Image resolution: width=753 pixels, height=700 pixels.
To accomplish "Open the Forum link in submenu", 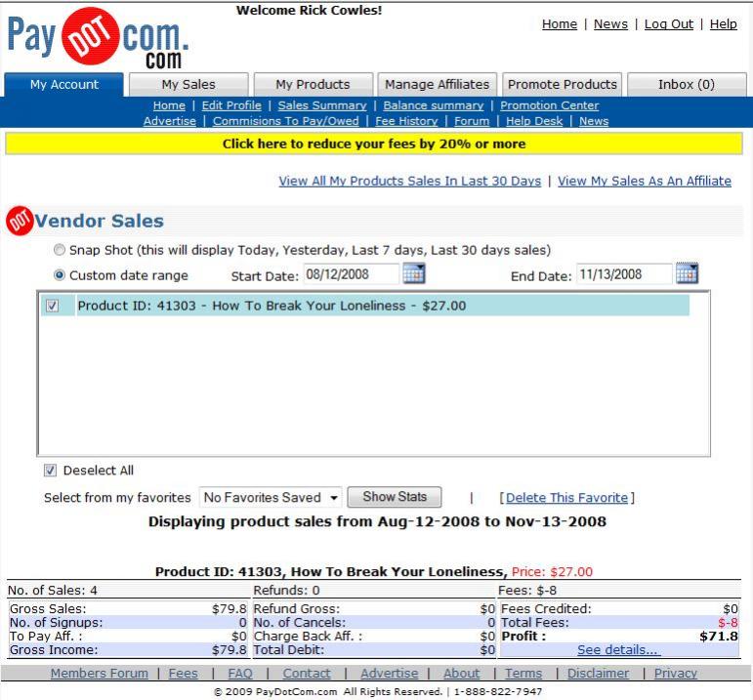I will (472, 121).
